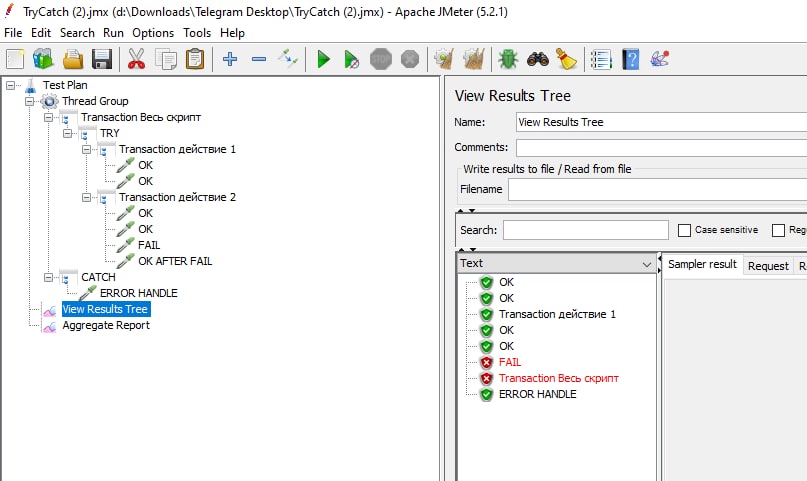Clear results with the single broom icon
The height and width of the screenshot is (481, 807).
click(444, 59)
